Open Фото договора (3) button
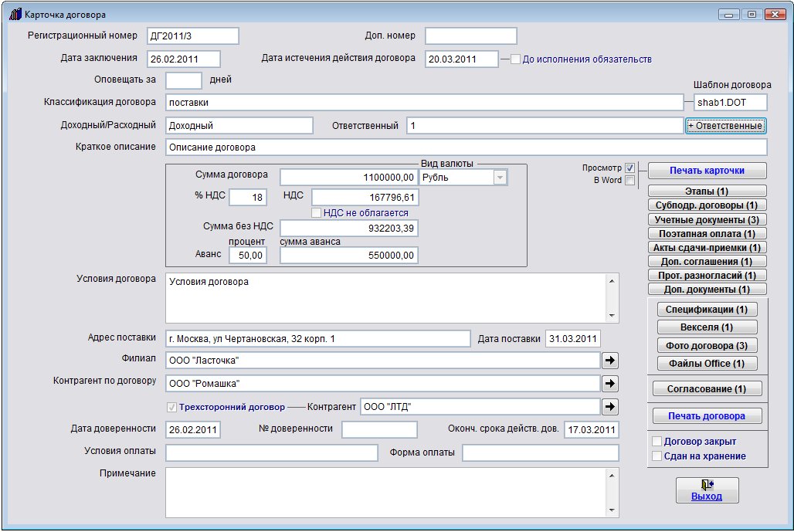 [x=707, y=346]
